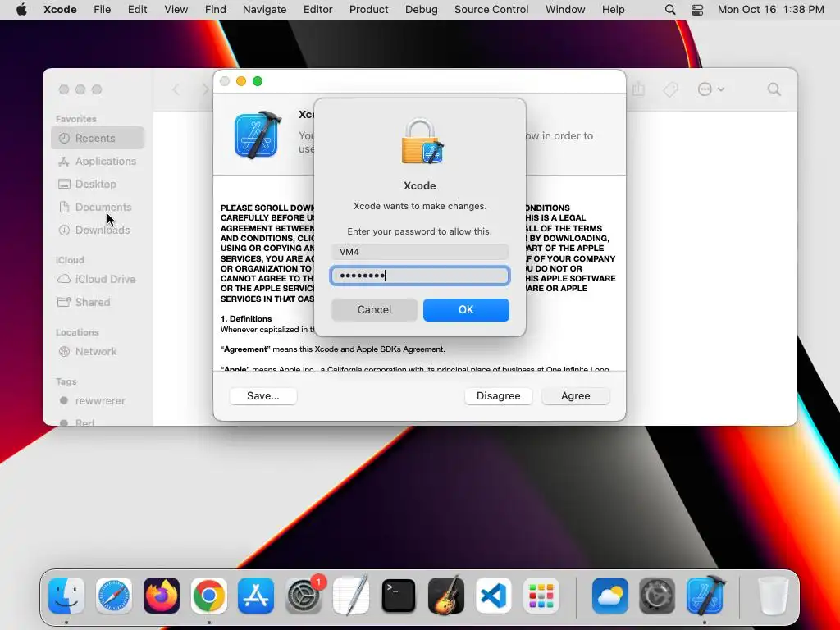
Task: Open the Source Control menu
Action: [491, 10]
